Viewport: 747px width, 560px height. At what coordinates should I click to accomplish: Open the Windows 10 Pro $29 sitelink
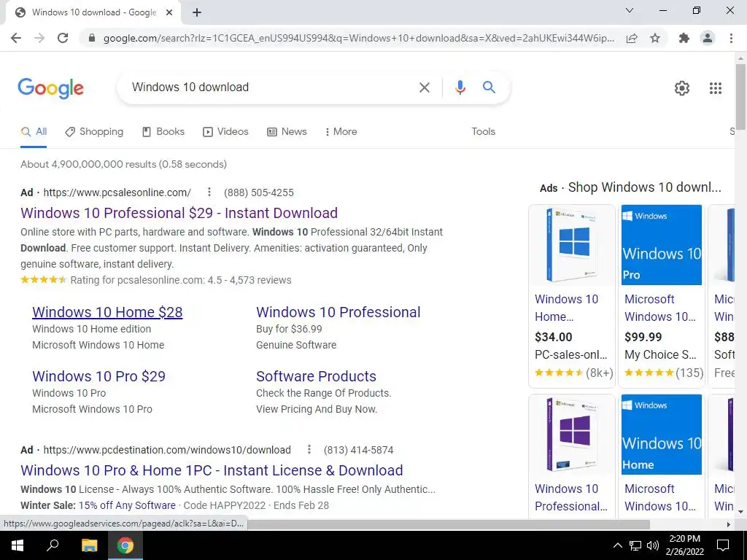[98, 377]
